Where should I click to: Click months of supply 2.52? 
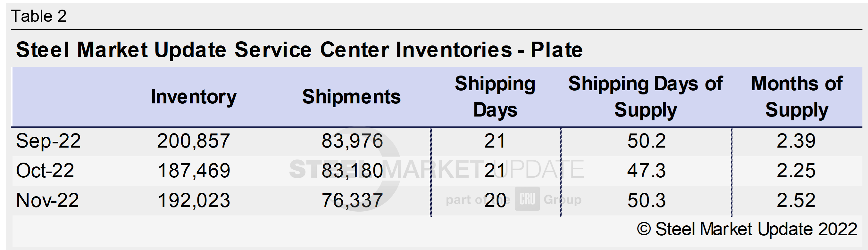pos(796,200)
